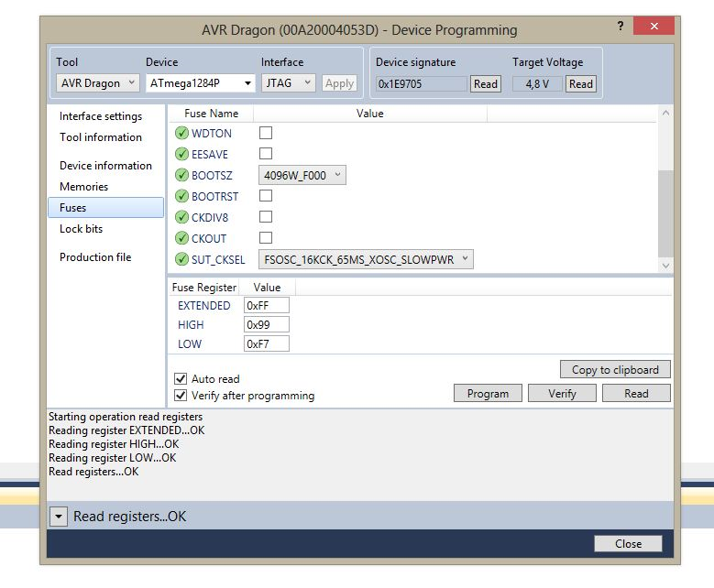Image resolution: width=714 pixels, height=588 pixels.
Task: Click the green check icon beside BOOTRST
Action: click(x=181, y=196)
